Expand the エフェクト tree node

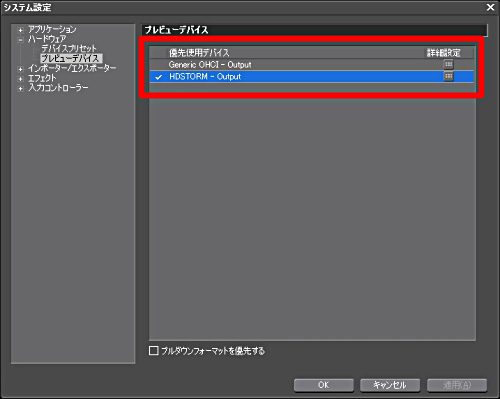coord(21,79)
